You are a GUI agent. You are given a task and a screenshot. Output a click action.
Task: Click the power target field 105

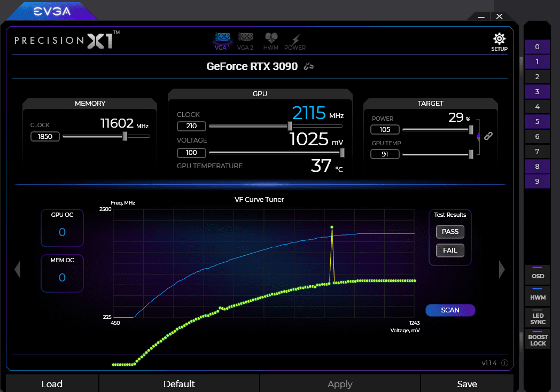385,130
